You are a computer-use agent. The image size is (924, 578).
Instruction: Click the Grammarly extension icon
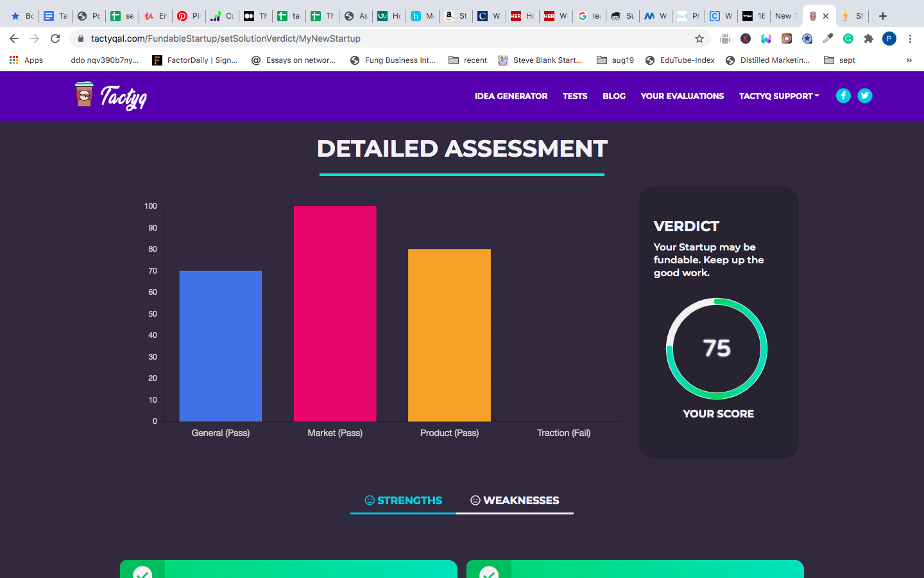click(848, 39)
